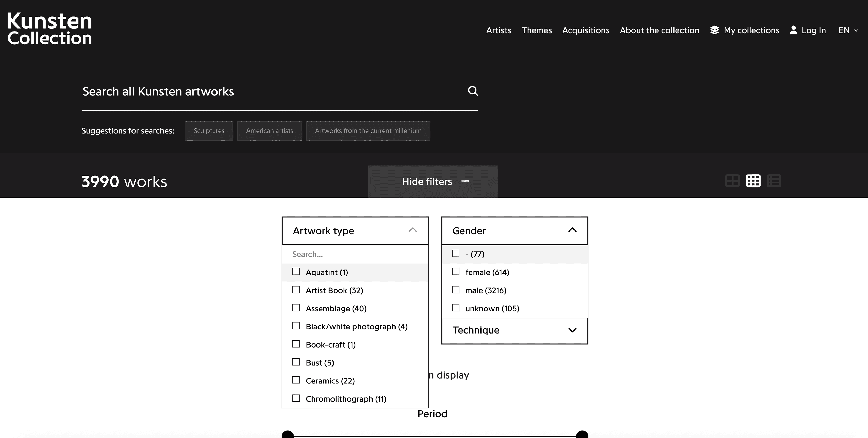Tick the female gender checkbox
Viewport: 868px width, 438px height.
pos(455,272)
